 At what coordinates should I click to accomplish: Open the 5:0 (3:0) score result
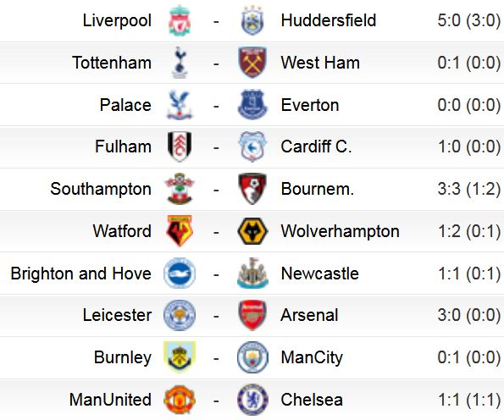point(469,20)
